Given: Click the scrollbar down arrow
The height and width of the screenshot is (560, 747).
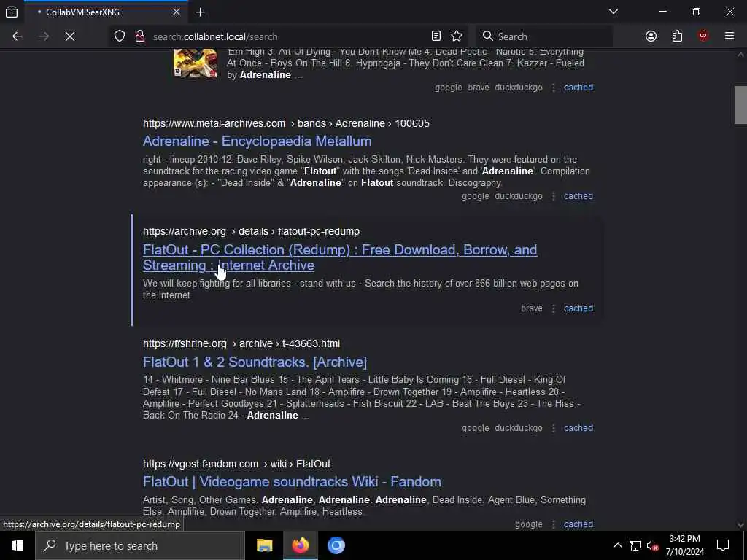Looking at the screenshot, I should pyautogui.click(x=740, y=525).
